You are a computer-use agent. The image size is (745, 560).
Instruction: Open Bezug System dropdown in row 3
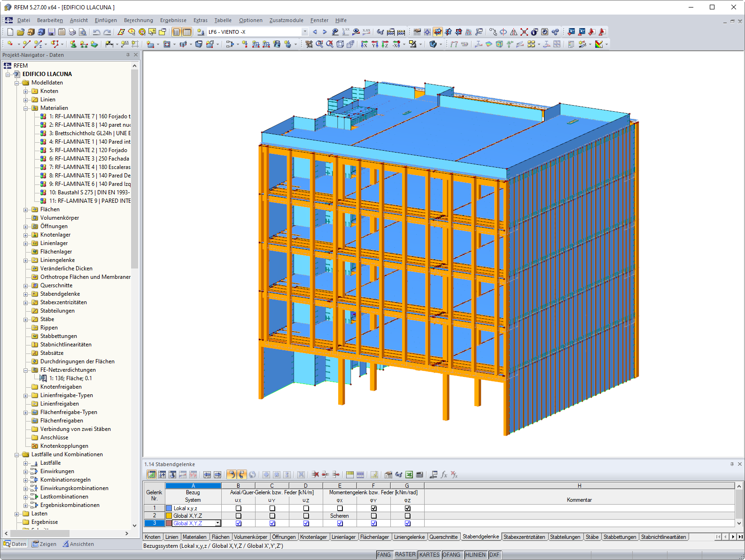coord(218,523)
